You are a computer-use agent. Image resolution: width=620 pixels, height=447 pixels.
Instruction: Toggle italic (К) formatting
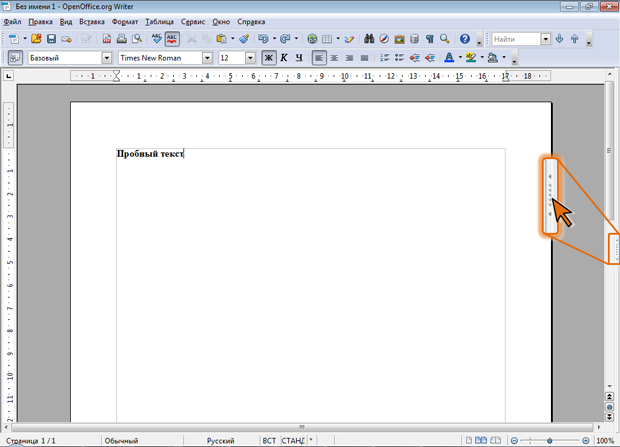click(x=284, y=58)
